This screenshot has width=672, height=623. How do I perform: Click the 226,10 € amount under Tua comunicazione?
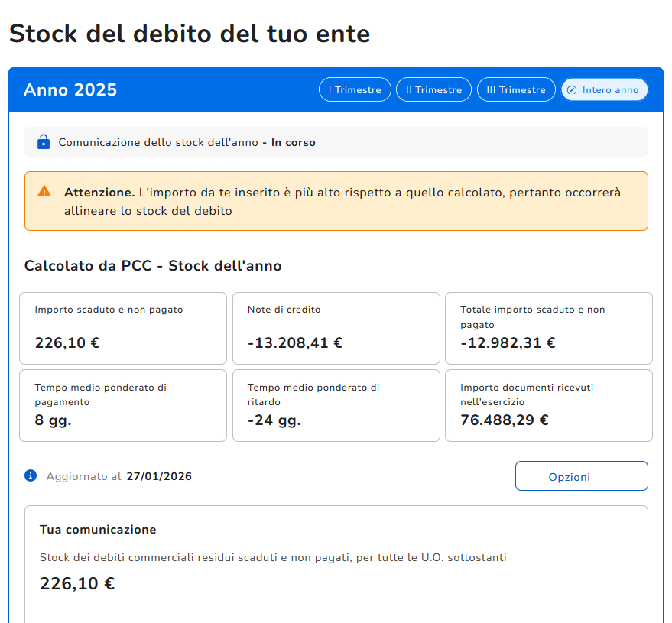77,584
